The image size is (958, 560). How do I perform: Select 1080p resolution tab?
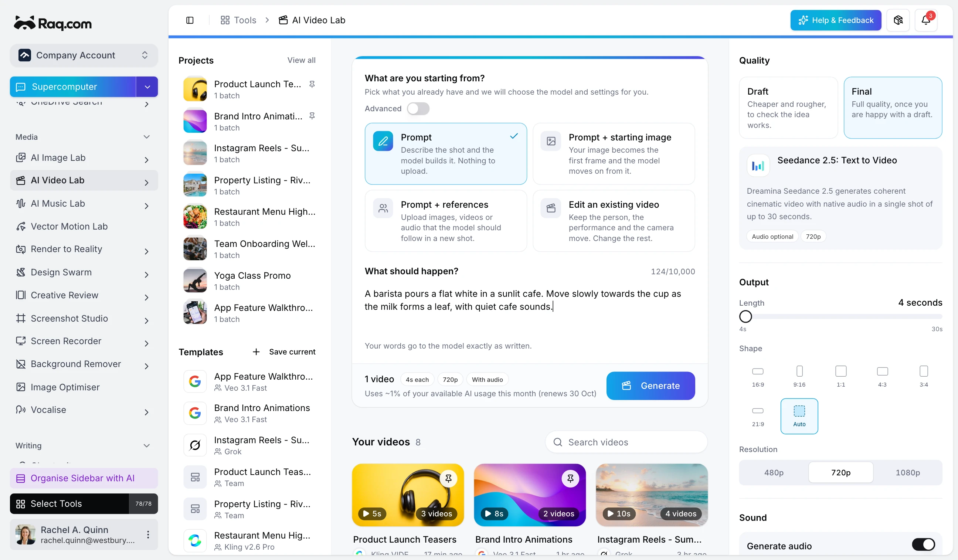coord(907,472)
